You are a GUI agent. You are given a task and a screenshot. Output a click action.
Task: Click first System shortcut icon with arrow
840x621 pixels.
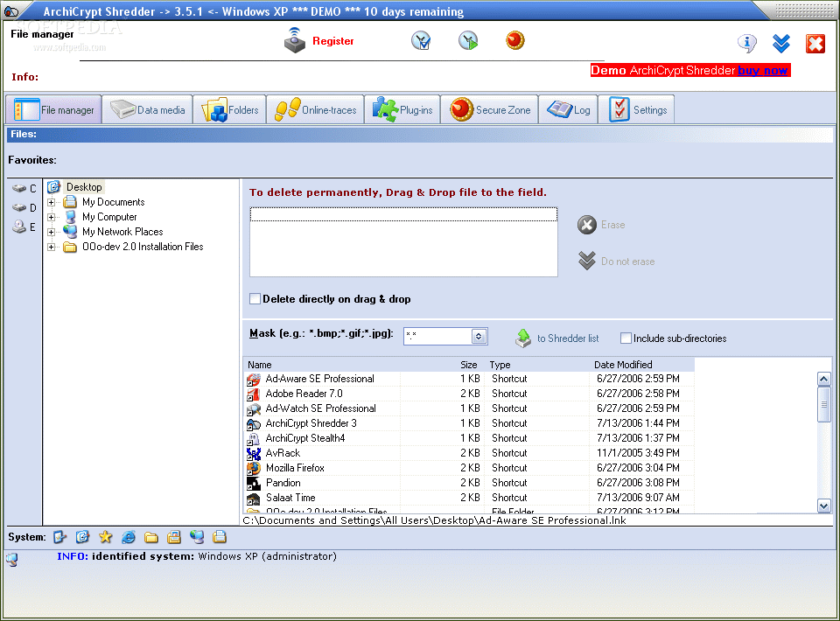[59, 537]
